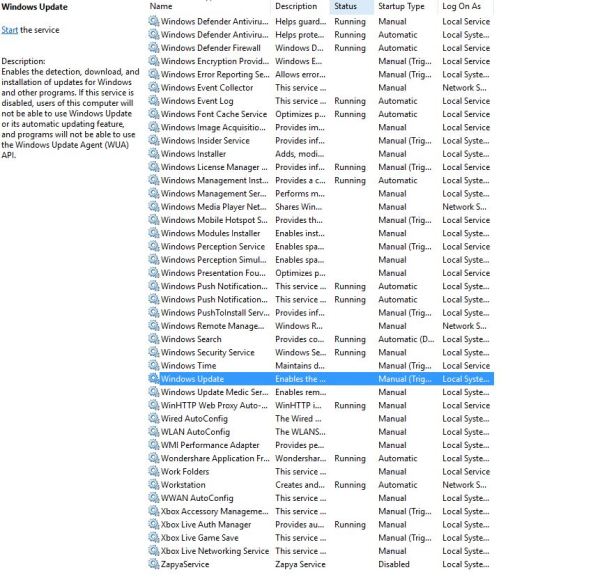
Task: Click the gear icon beside WLAN AutoConfig
Action: pos(153,432)
